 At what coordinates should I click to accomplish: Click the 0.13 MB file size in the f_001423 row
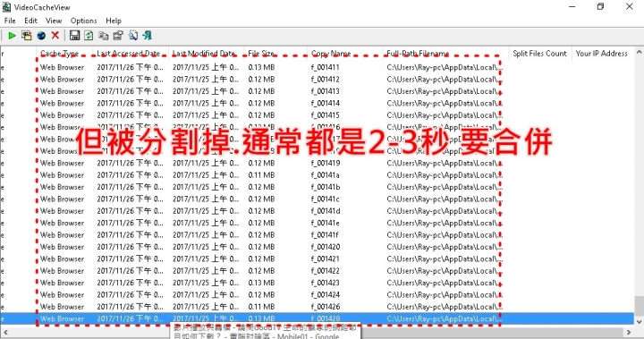click(261, 283)
